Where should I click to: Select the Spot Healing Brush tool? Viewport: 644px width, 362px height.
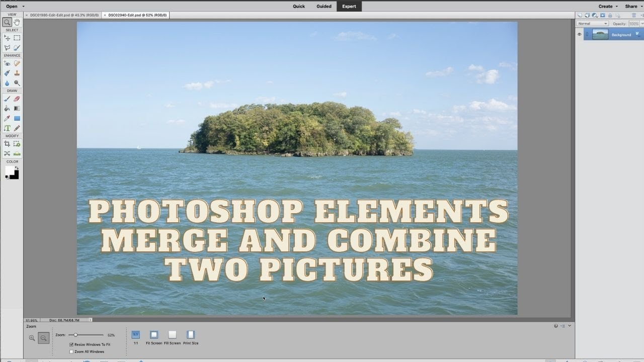[17, 63]
